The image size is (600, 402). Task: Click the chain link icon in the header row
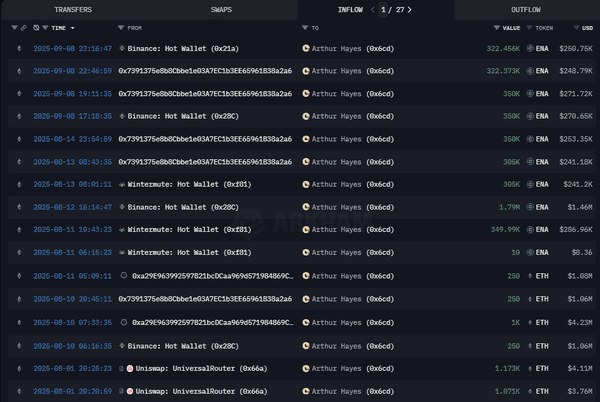(x=22, y=29)
